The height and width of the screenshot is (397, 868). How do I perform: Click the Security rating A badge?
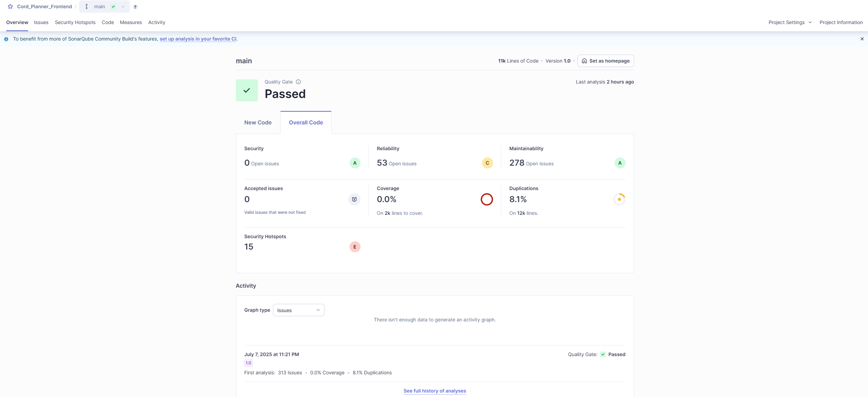[355, 163]
